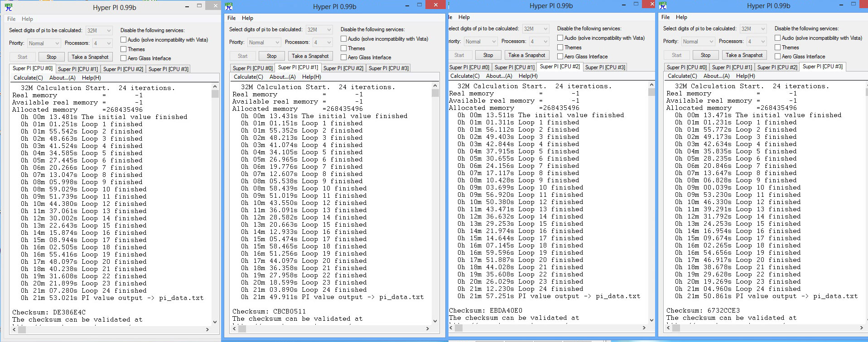The image size is (868, 342).
Task: Click Stop button in leftmost window
Action: (52, 57)
